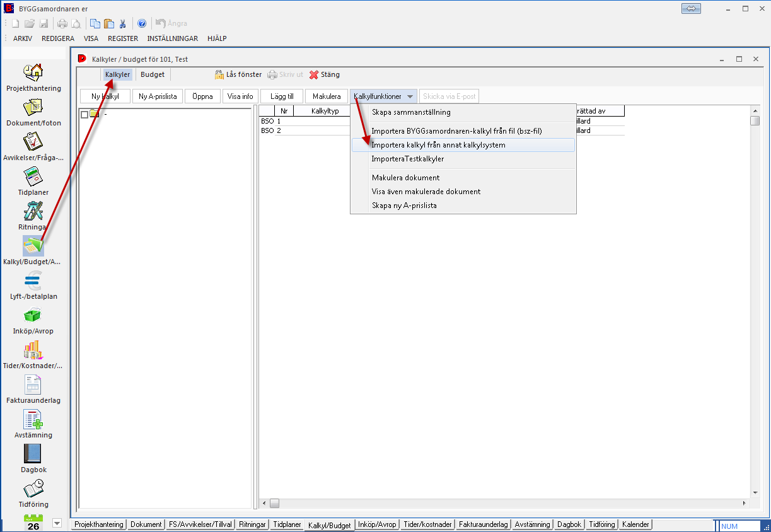Click the Lås fönster lock button
This screenshot has width=771, height=532.
point(238,74)
